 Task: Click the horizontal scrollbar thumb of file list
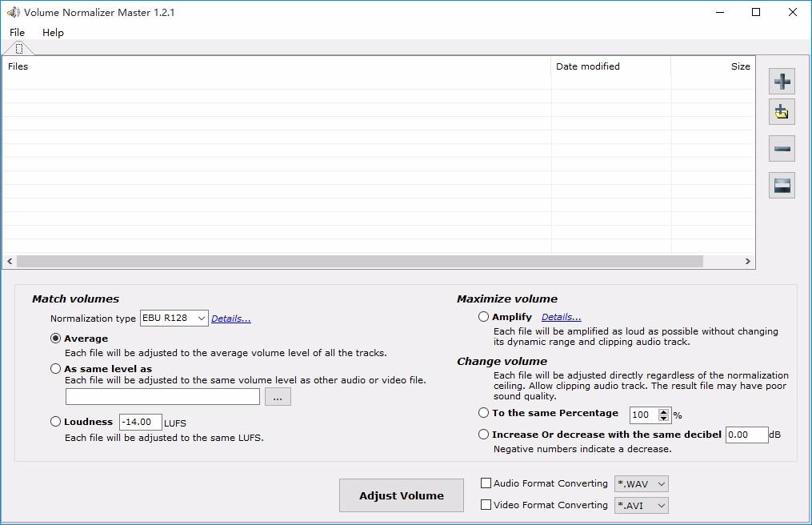coord(359,261)
